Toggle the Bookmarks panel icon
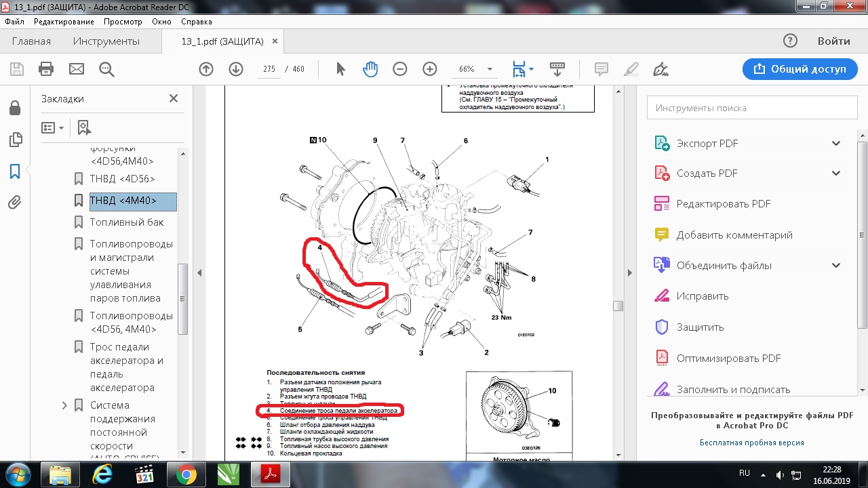Screen dimensions: 868x488 tap(15, 171)
